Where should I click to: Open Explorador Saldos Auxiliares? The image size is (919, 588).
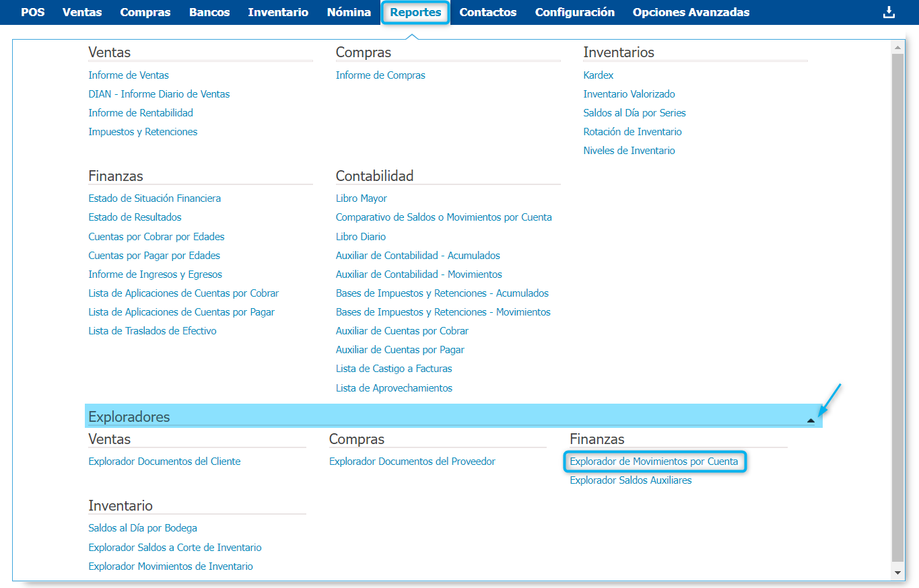coord(631,480)
